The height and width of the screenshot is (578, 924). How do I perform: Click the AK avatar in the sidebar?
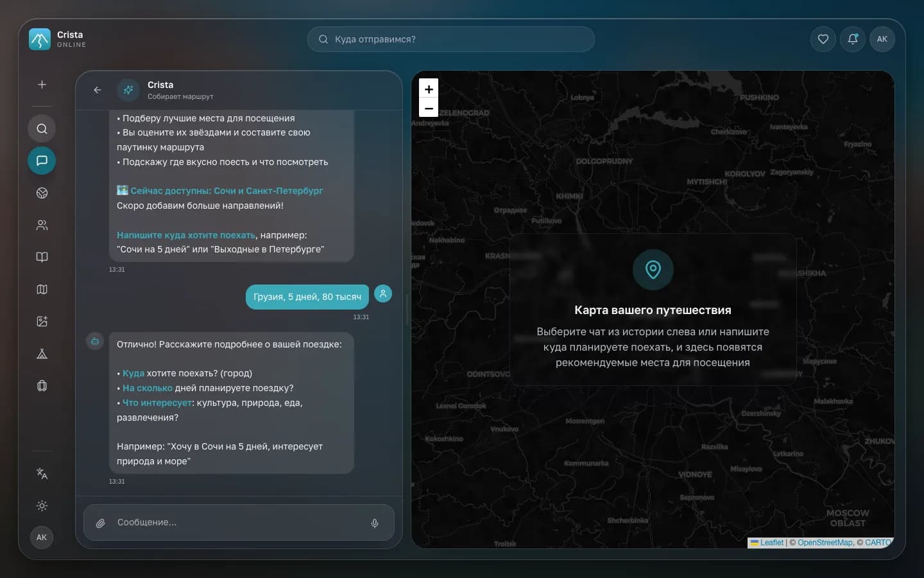tap(42, 538)
